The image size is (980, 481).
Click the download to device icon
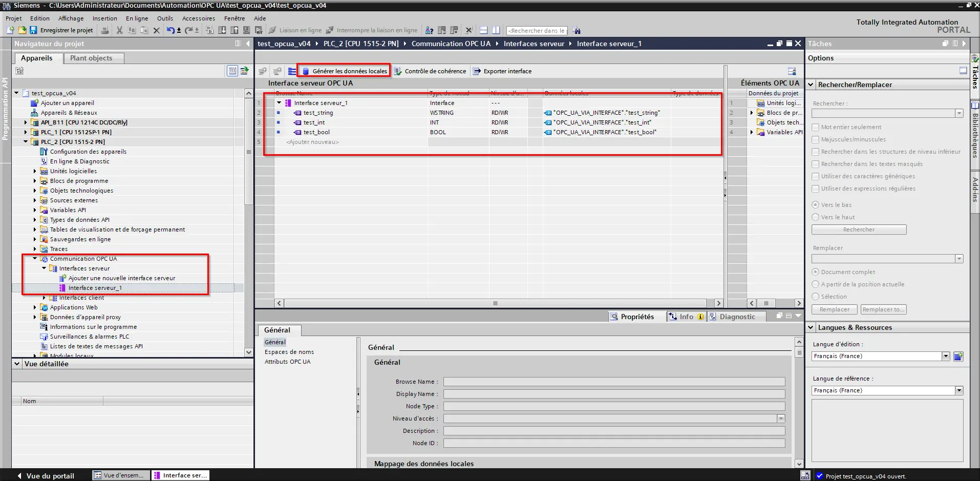pos(222,30)
